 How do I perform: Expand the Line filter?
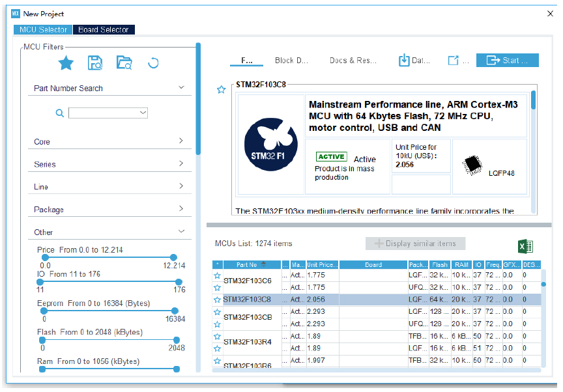181,186
